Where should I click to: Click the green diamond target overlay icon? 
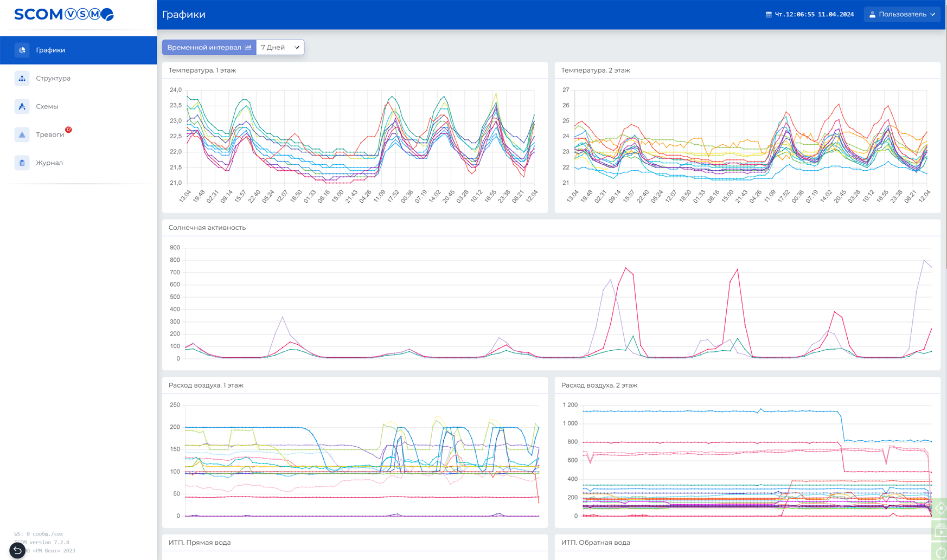tap(940, 508)
